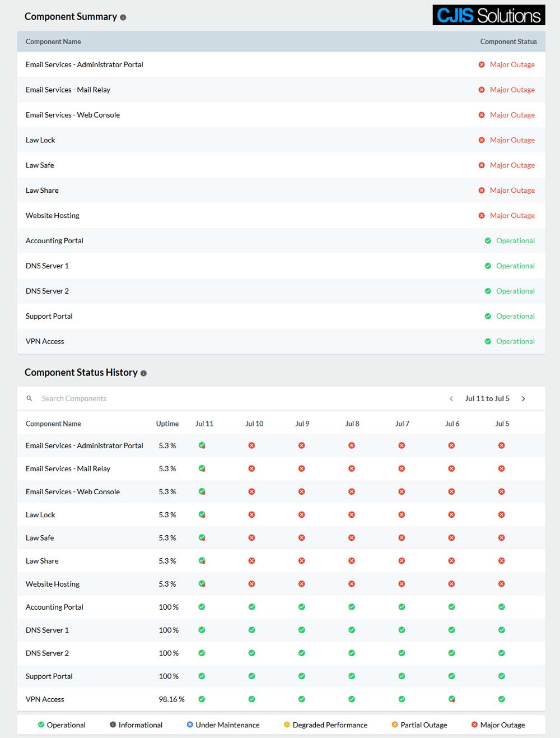Click the Jul 11 to Jul 5 date range

tap(487, 398)
